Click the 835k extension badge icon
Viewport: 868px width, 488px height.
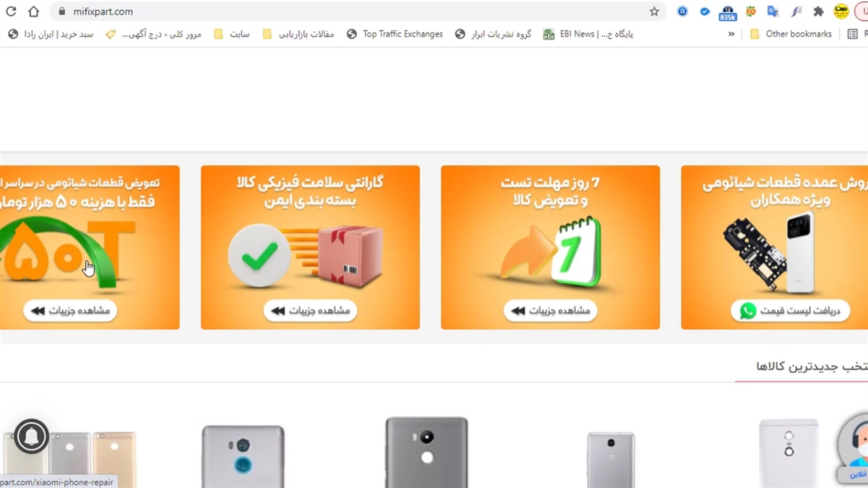728,12
